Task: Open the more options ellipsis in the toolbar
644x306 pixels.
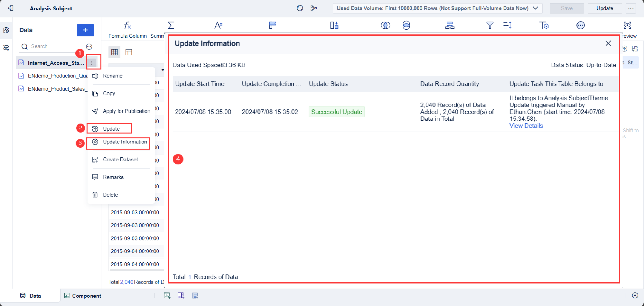Action: (x=581, y=25)
